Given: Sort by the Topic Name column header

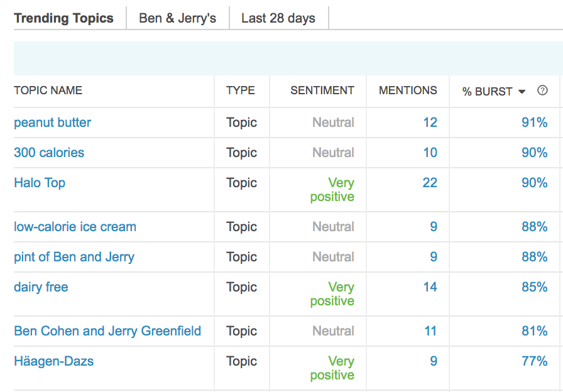Looking at the screenshot, I should pos(48,90).
